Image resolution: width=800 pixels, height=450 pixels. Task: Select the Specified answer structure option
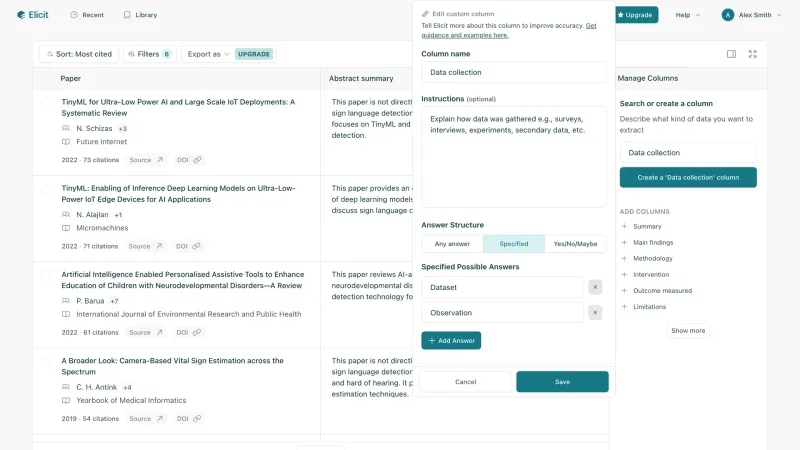click(514, 244)
